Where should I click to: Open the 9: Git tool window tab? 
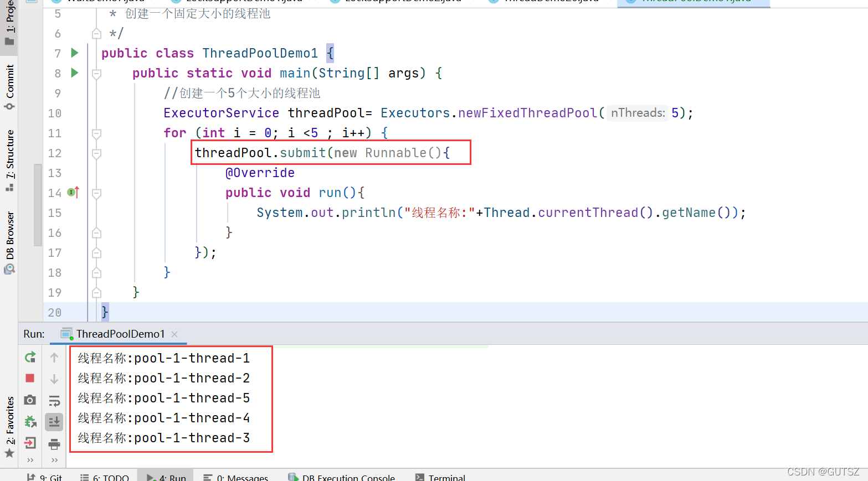[44, 477]
